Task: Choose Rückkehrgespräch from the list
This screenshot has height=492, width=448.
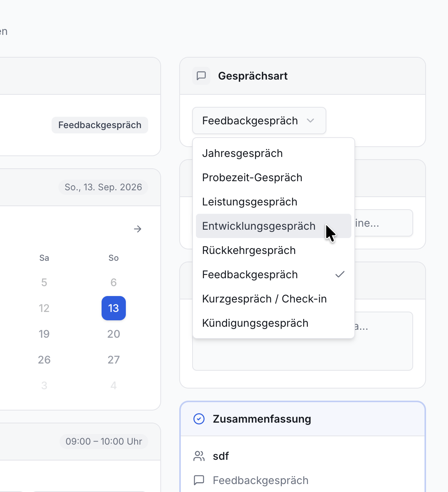Action: click(x=274, y=250)
